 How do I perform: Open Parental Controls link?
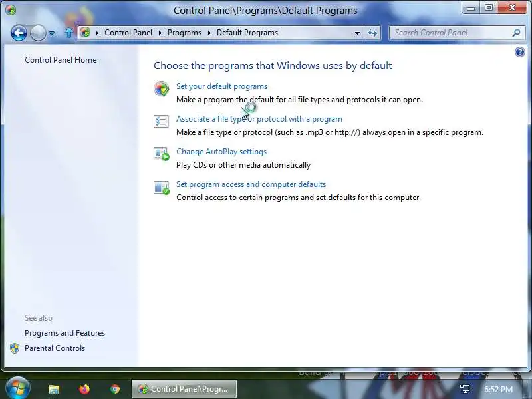[55, 348]
